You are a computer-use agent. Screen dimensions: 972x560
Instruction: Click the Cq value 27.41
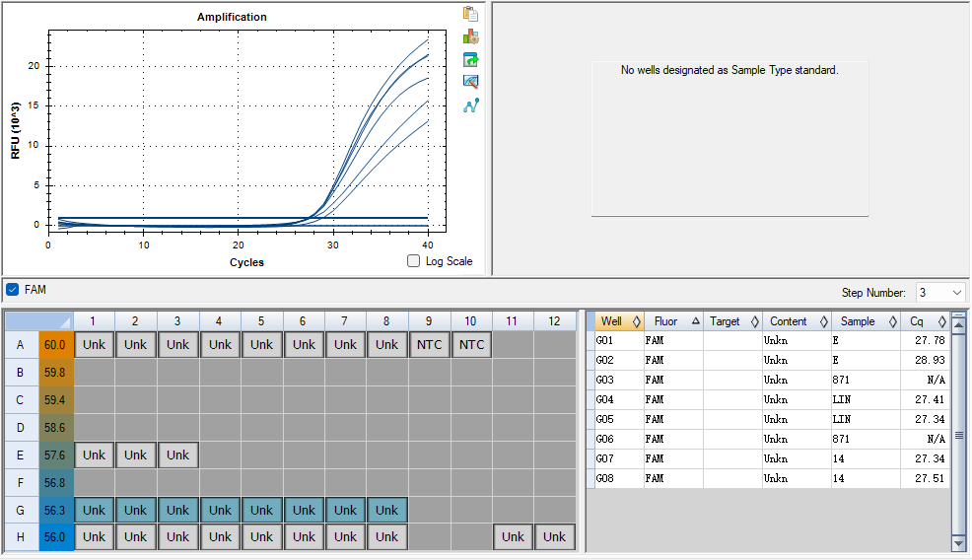930,399
